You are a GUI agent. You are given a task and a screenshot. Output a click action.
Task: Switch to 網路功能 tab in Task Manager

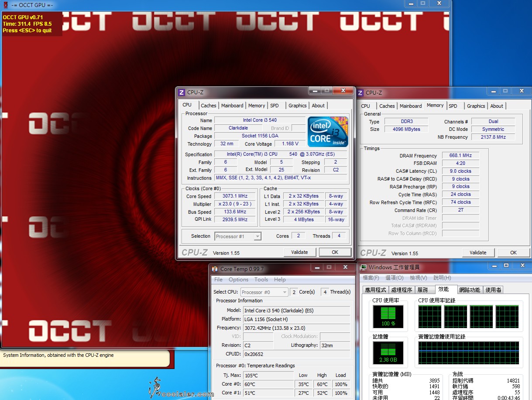470,290
